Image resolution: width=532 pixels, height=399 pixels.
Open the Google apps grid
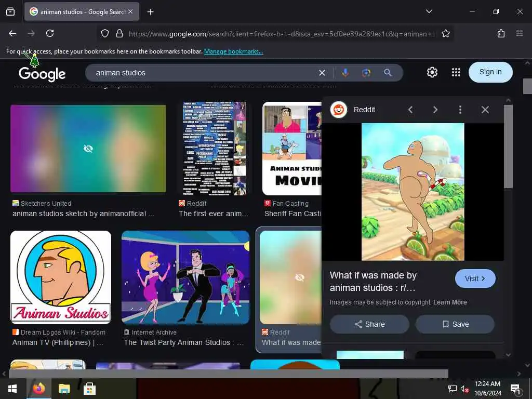tap(456, 72)
